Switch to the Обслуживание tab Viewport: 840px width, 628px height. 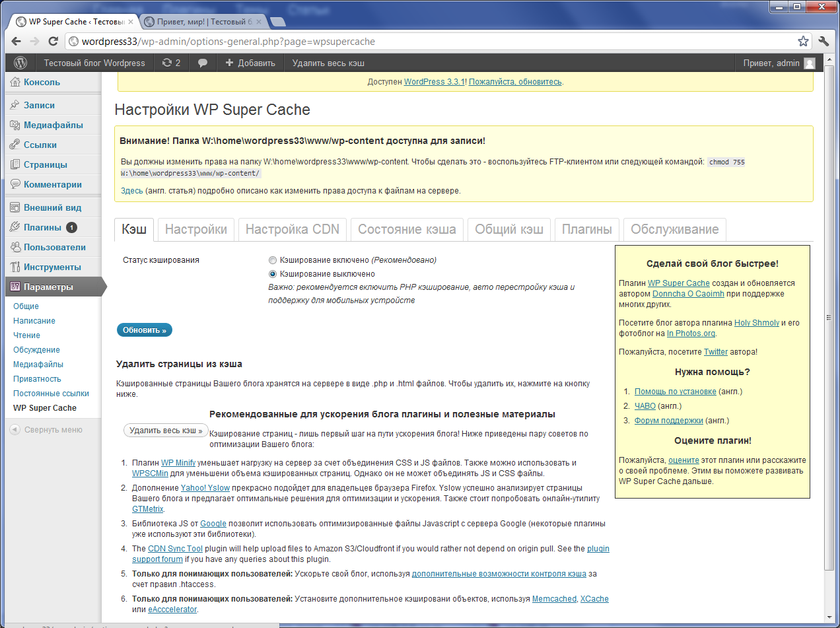(x=675, y=230)
